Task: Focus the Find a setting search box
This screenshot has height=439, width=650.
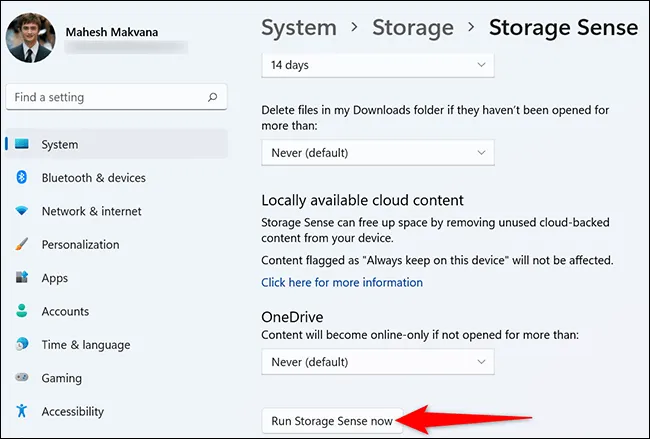Action: coord(105,98)
